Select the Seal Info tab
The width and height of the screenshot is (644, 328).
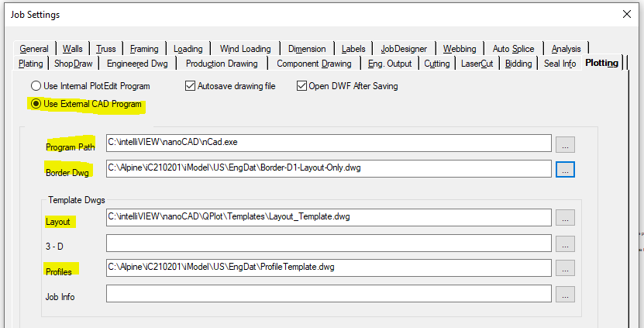coord(560,64)
